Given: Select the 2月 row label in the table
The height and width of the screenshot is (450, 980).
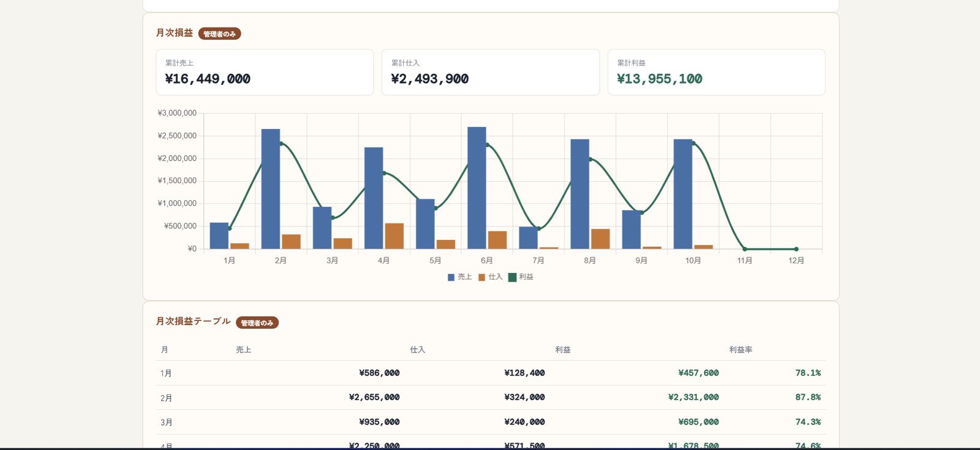Looking at the screenshot, I should [166, 398].
